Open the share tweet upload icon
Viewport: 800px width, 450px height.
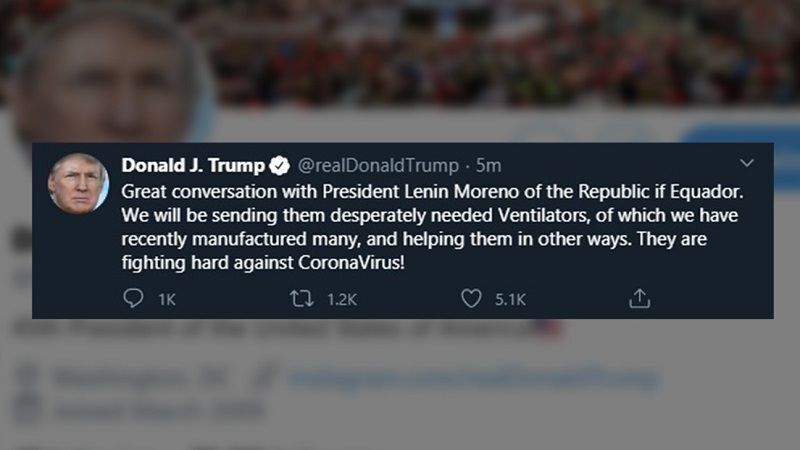(639, 298)
